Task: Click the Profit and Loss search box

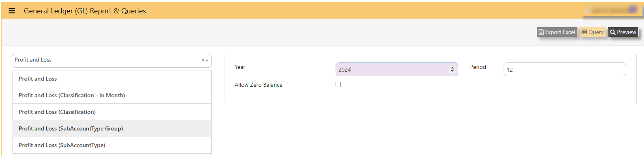Action: point(112,60)
